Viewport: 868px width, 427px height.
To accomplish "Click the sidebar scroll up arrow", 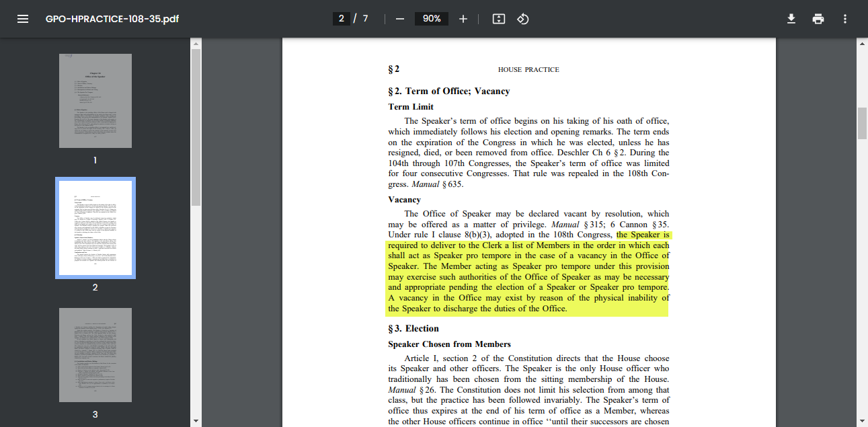I will pos(196,44).
